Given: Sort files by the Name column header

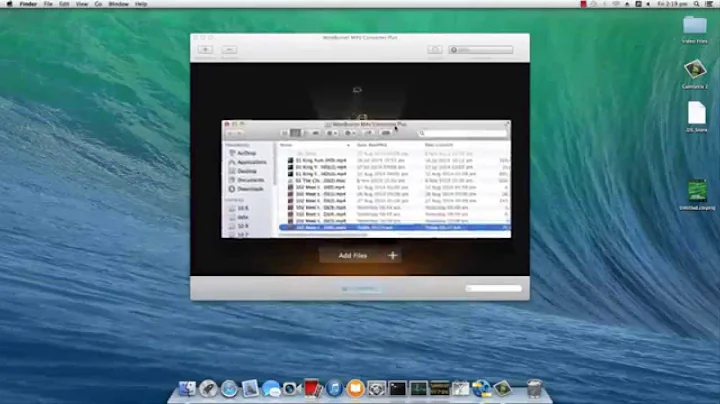Looking at the screenshot, I should coord(315,145).
